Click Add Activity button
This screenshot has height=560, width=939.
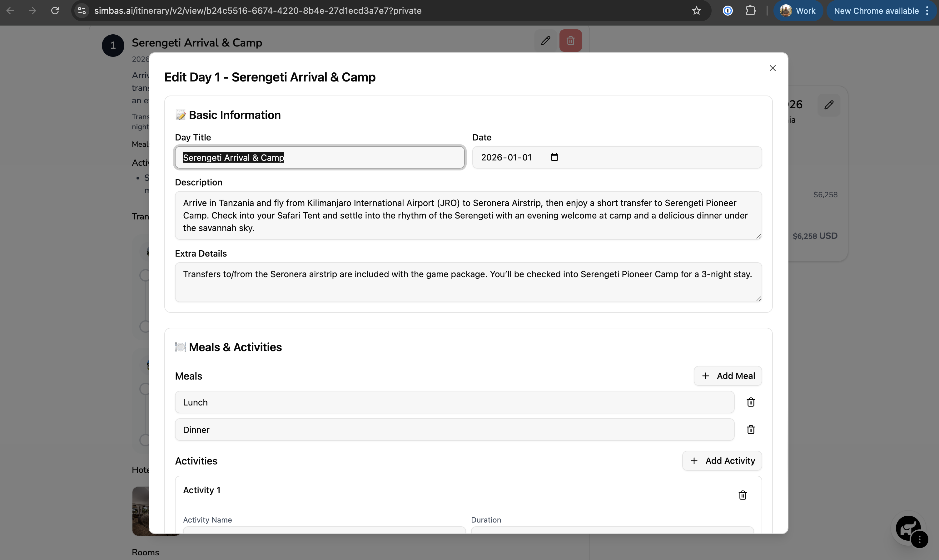coord(722,461)
